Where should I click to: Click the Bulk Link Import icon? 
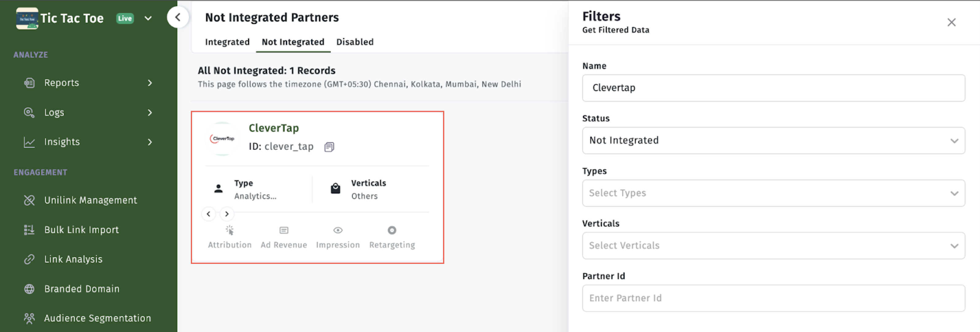pyautogui.click(x=29, y=230)
